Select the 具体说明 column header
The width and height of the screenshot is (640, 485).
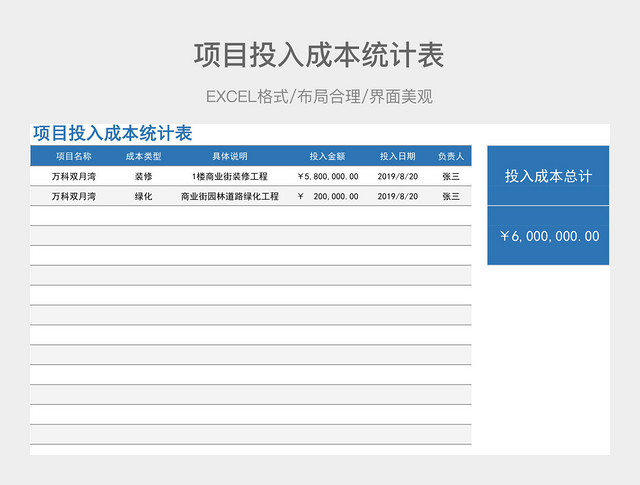[230, 156]
